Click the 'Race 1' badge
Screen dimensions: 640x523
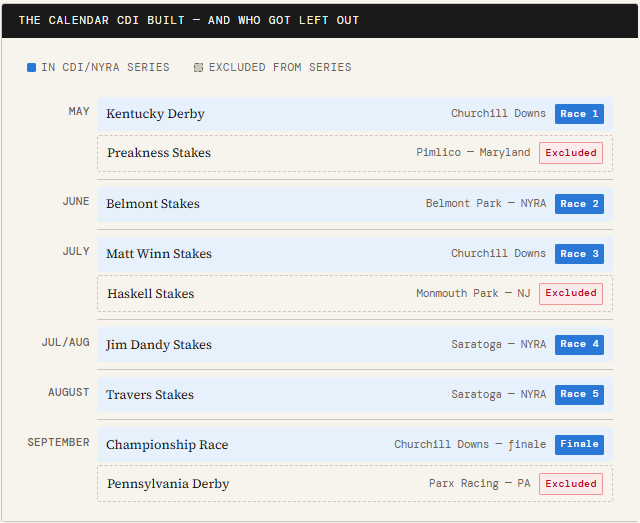(579, 114)
